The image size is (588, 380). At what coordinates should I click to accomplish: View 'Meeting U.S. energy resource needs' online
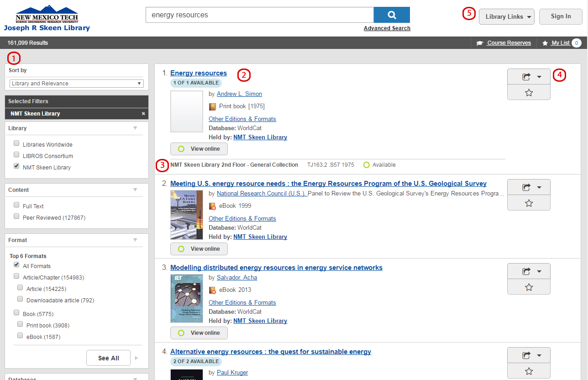199,249
